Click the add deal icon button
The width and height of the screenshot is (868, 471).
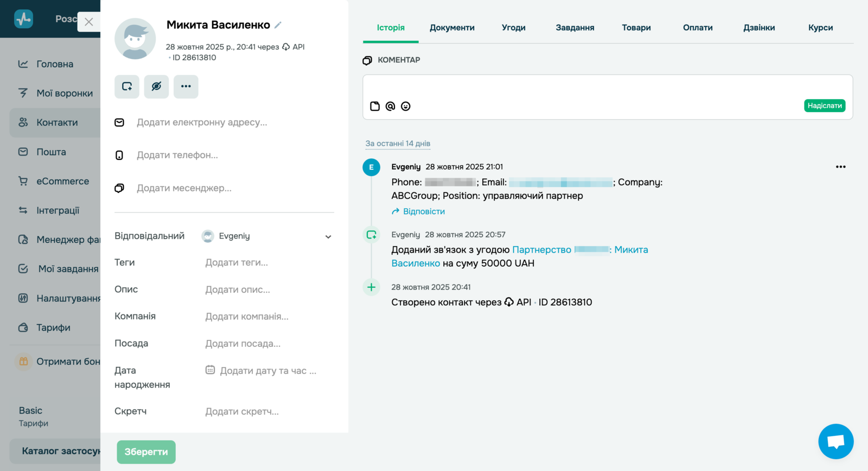point(127,86)
